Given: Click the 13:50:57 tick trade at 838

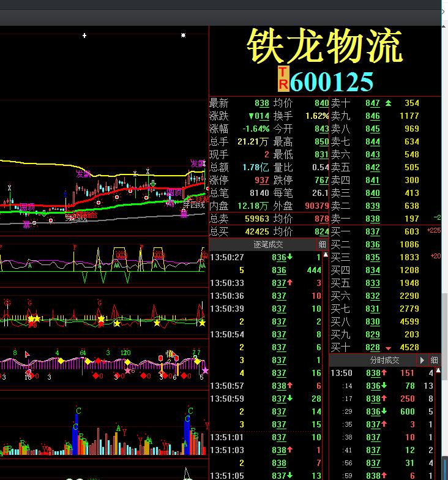Looking at the screenshot, I should point(266,386).
